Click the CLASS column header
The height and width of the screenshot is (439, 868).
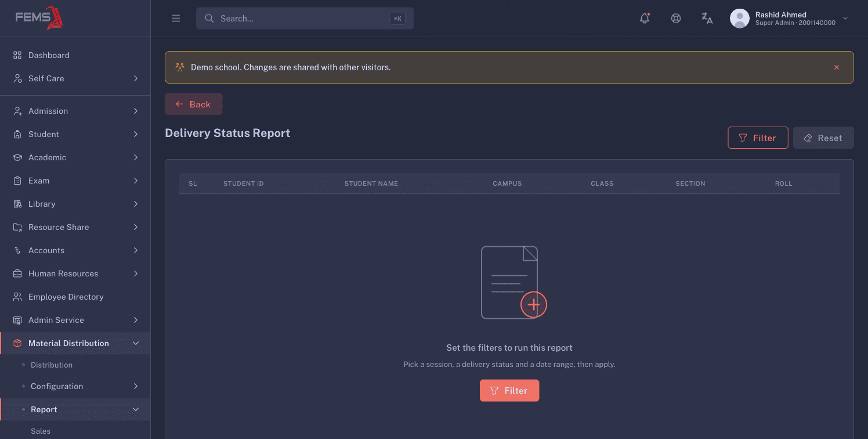[x=602, y=183]
